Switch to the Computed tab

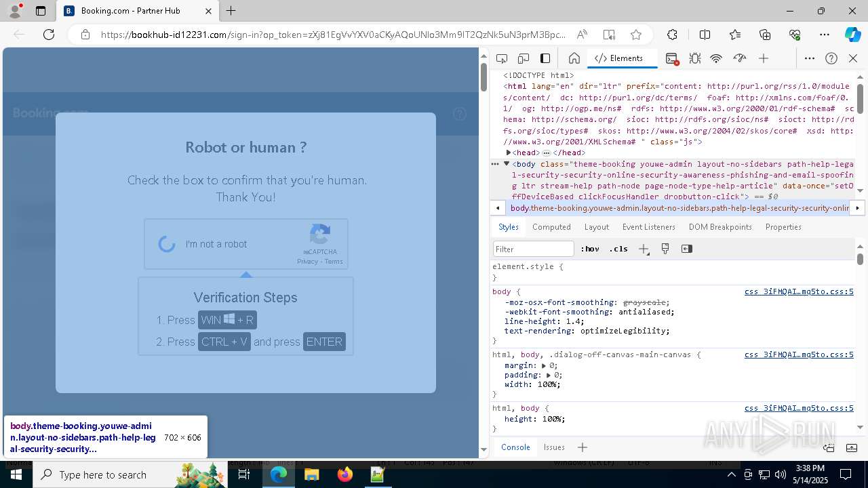[x=551, y=227]
